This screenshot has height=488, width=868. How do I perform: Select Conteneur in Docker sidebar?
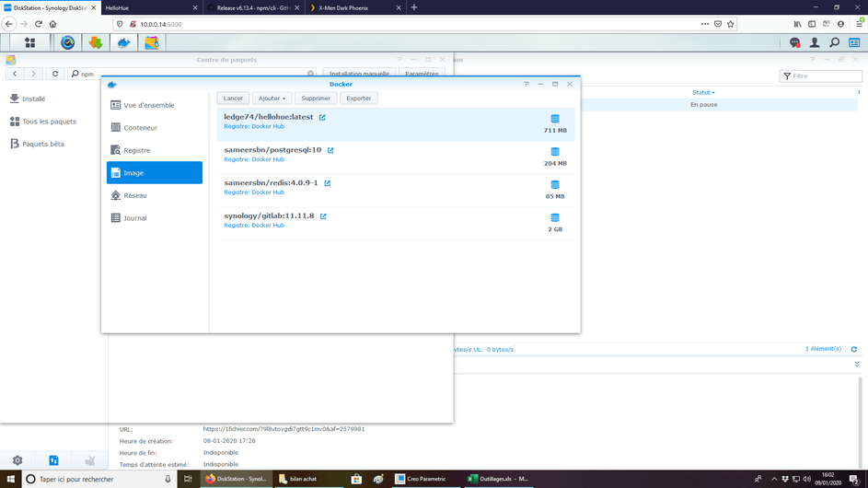pos(155,128)
